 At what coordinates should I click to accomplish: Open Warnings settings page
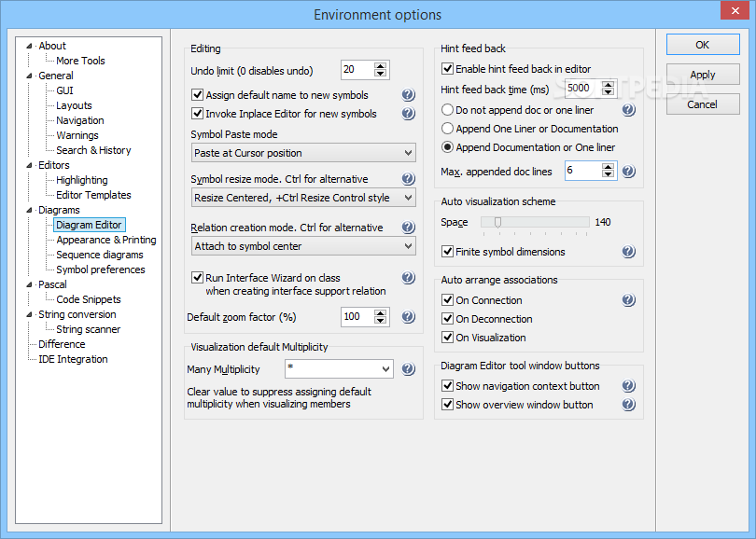[77, 135]
